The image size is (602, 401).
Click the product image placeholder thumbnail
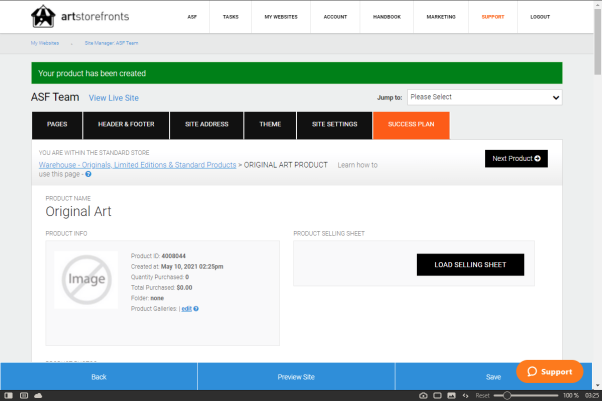pos(86,281)
